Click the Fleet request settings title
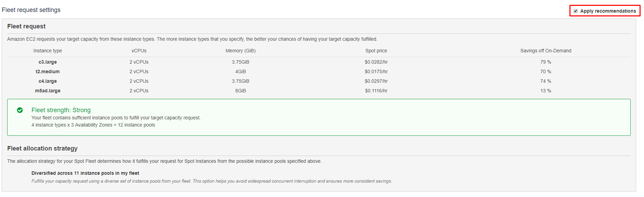The width and height of the screenshot is (644, 197). click(x=31, y=10)
